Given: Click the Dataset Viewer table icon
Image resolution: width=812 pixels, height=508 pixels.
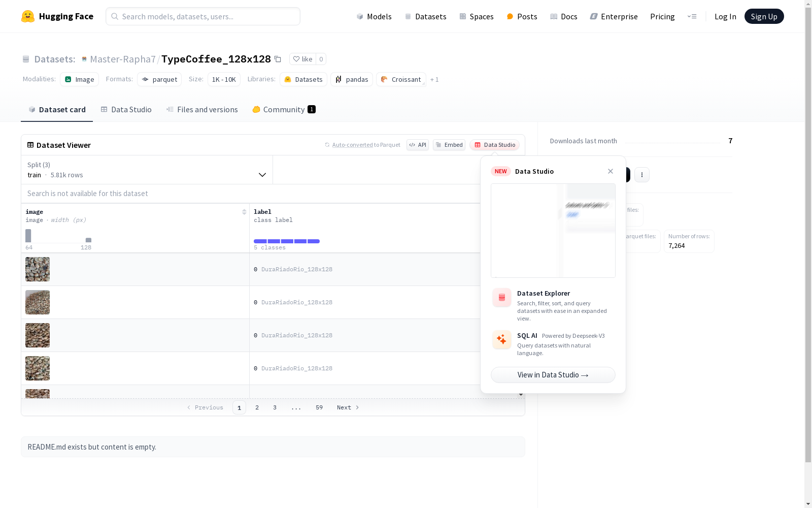Looking at the screenshot, I should [x=30, y=145].
